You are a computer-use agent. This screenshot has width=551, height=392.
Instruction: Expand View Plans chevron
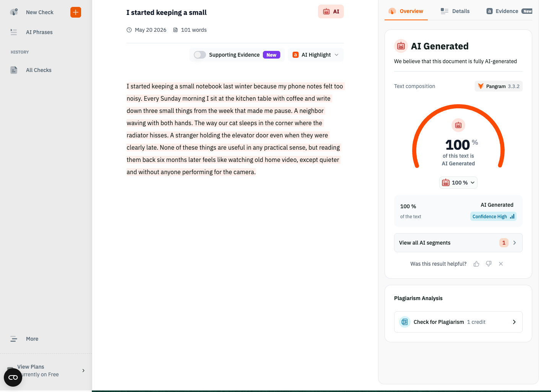tap(83, 371)
